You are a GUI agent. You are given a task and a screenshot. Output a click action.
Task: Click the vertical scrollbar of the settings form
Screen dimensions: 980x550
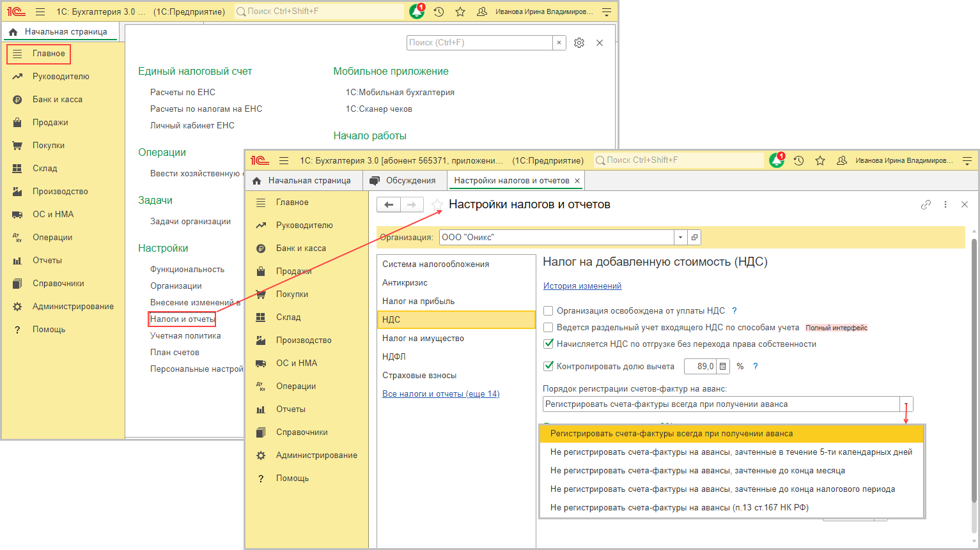[974, 370]
